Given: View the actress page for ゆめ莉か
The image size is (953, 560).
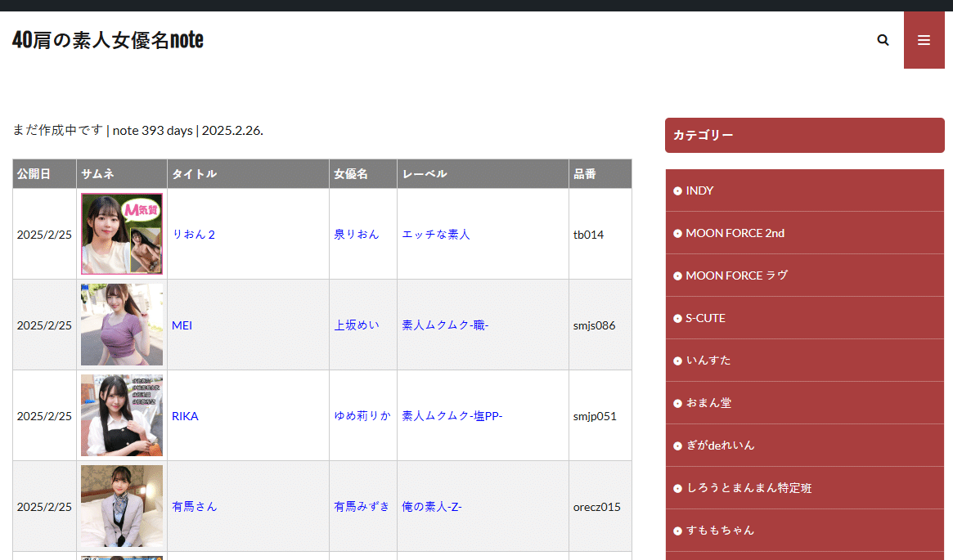Looking at the screenshot, I should pyautogui.click(x=362, y=415).
